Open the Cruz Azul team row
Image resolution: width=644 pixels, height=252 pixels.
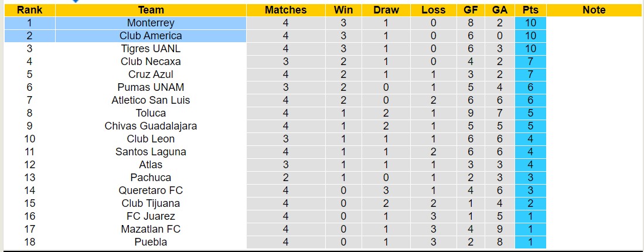(151, 74)
